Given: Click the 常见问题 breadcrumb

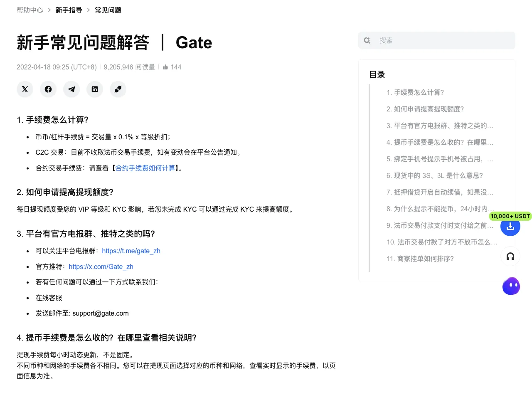Looking at the screenshot, I should coord(108,10).
